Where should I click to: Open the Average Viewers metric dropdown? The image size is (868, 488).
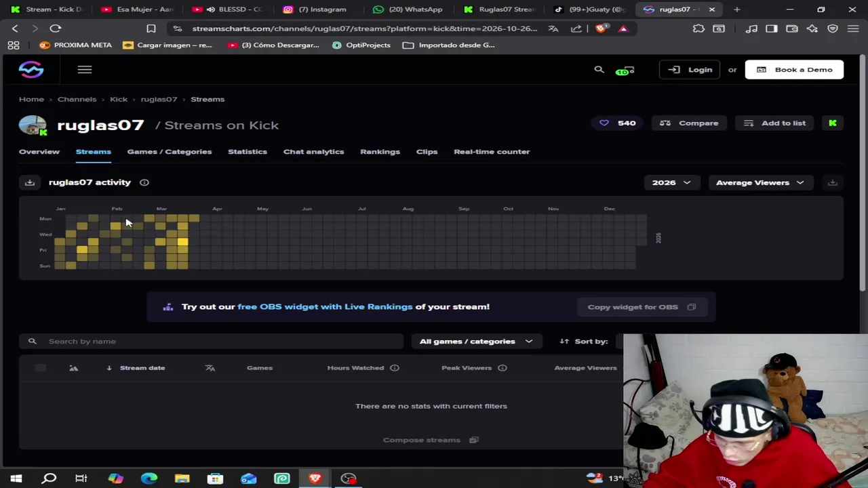pos(760,182)
